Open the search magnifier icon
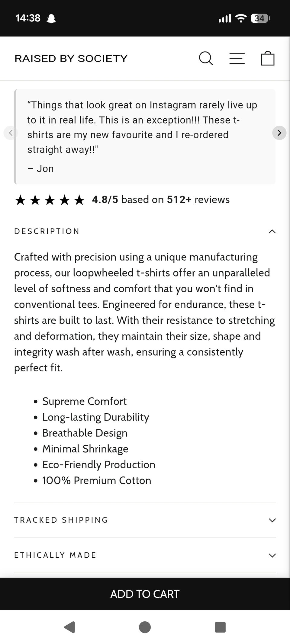Screen dimensions: 290x644 (x=206, y=58)
